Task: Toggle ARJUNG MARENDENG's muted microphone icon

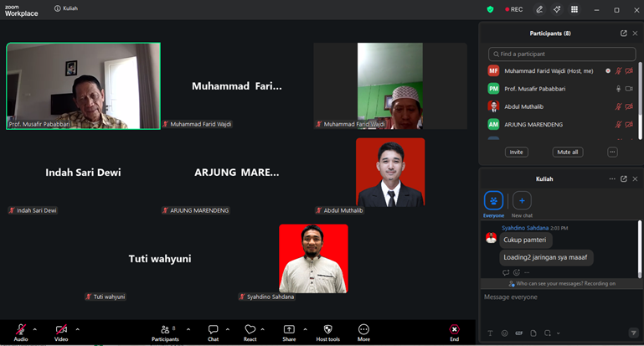Action: [618, 124]
